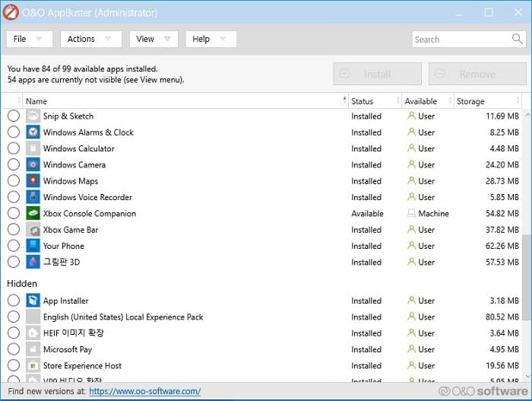
Task: Click the English Local Experience Pack icon
Action: pos(33,317)
